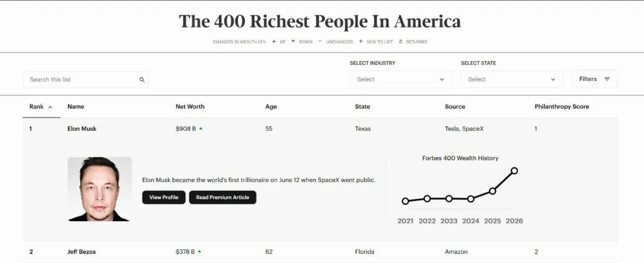Click green up arrow beside $378 B
Viewport: 644px width, 263px height.
pyautogui.click(x=200, y=252)
